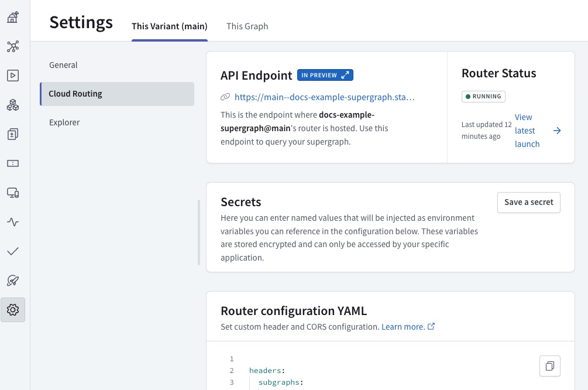Open the Learn more link
The image size is (588, 390).
coord(403,327)
